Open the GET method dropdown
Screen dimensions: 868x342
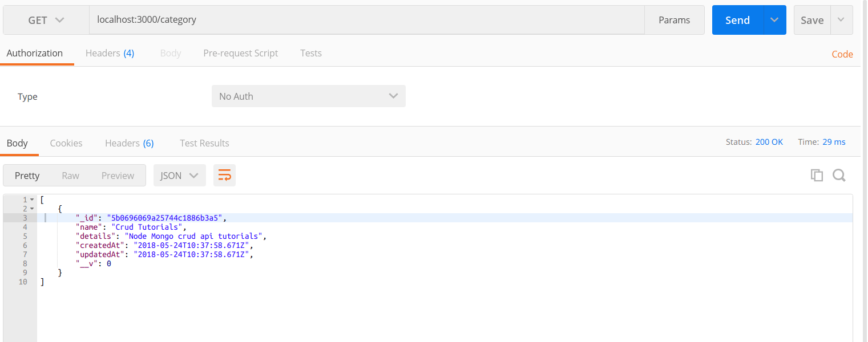click(46, 20)
